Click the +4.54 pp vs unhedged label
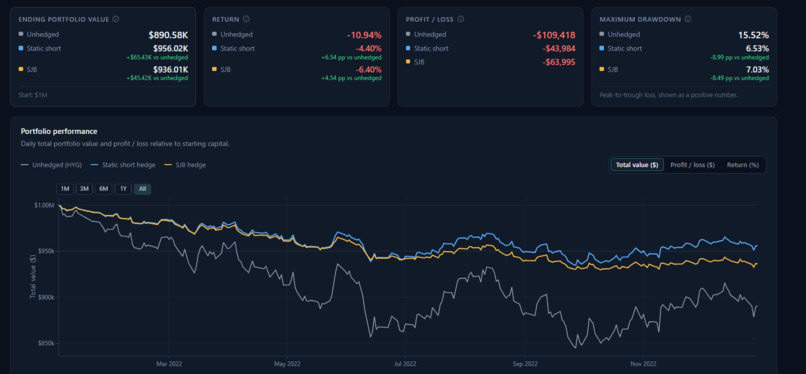This screenshot has height=374, width=806. 352,78
